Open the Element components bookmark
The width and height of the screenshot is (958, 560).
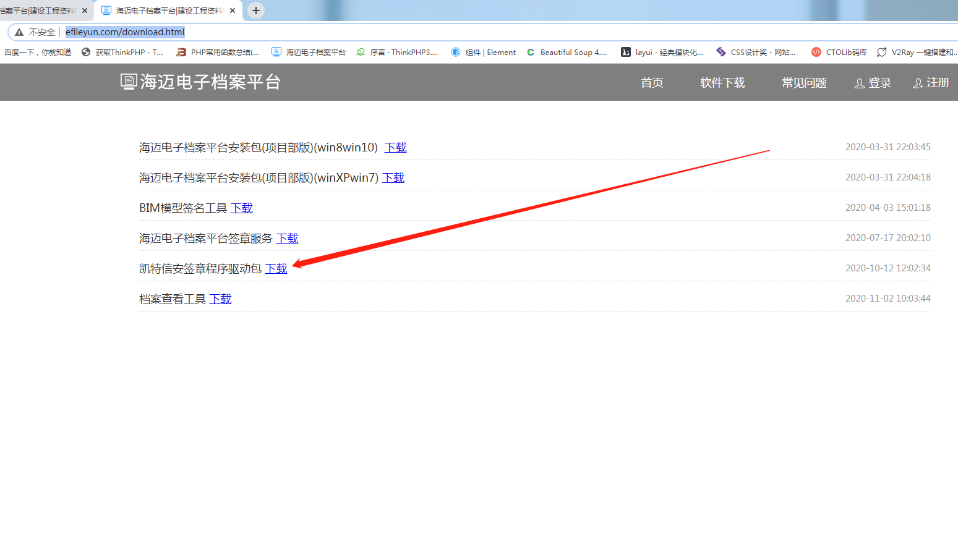484,53
